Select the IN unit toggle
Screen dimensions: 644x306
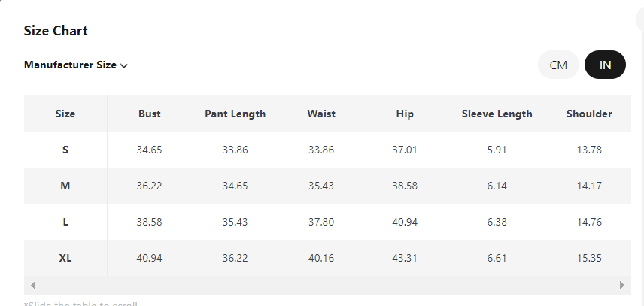click(605, 65)
